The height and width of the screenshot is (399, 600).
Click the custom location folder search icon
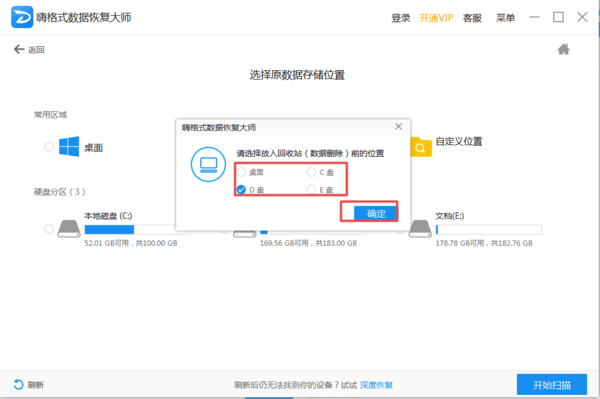[x=421, y=147]
